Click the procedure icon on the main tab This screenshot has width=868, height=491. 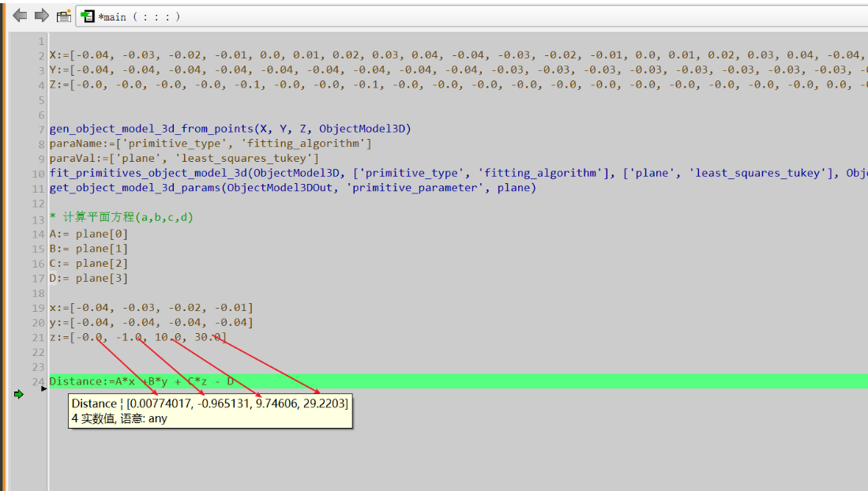[89, 16]
